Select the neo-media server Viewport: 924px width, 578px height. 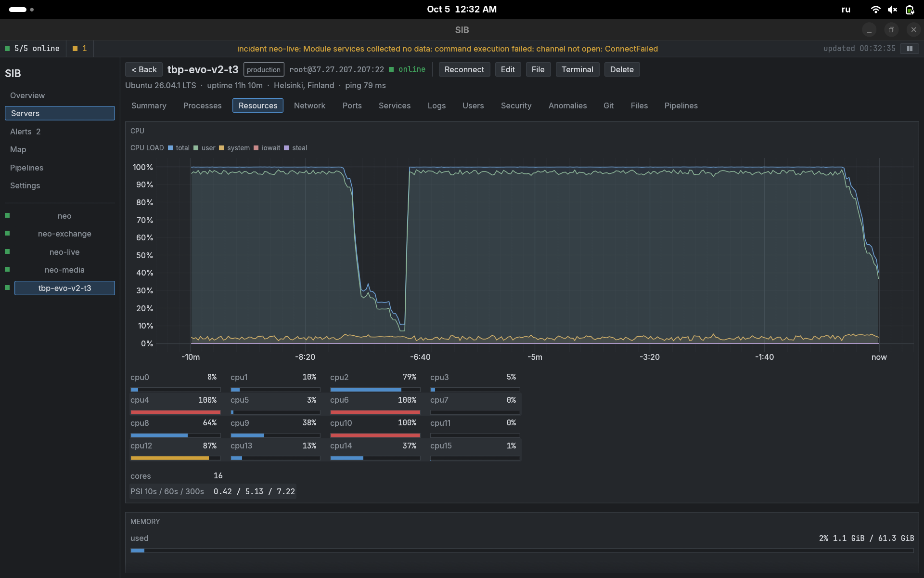coord(64,270)
